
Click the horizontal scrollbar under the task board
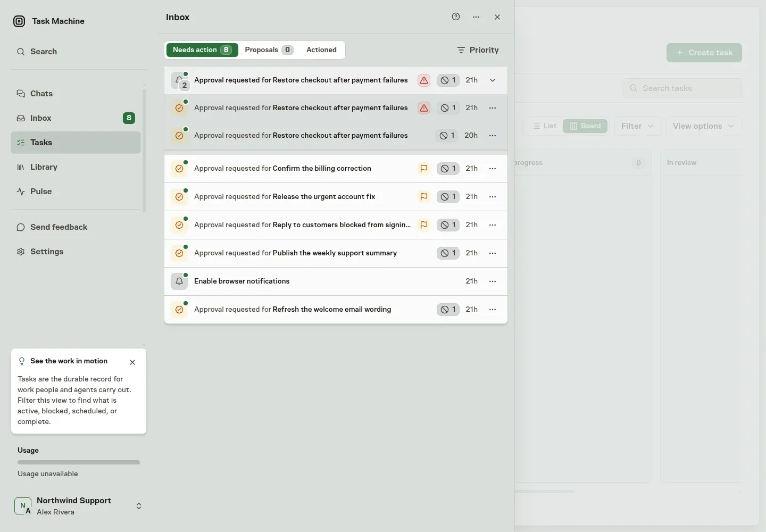(545, 492)
